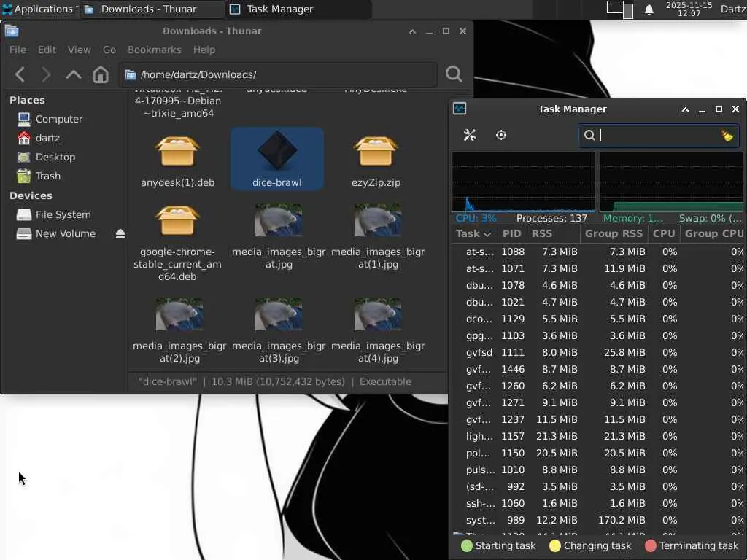This screenshot has height=560, width=747.
Task: Open the Bookmarks menu in Thunar
Action: pos(155,50)
